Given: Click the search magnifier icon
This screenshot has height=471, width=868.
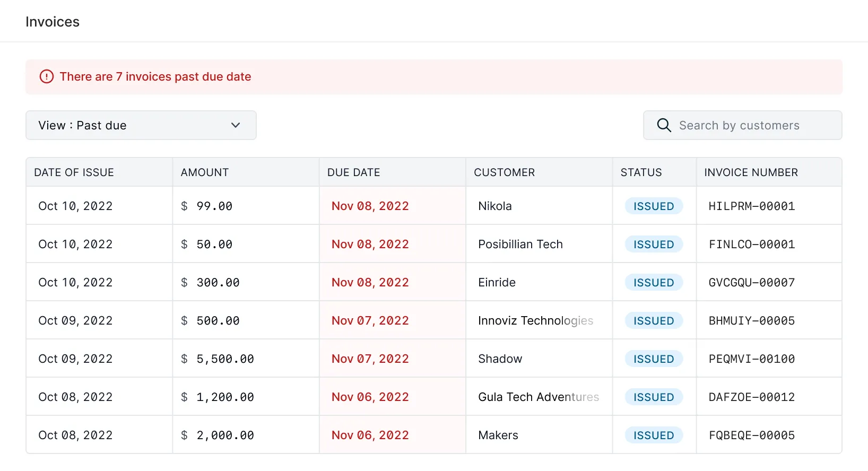Looking at the screenshot, I should [664, 125].
